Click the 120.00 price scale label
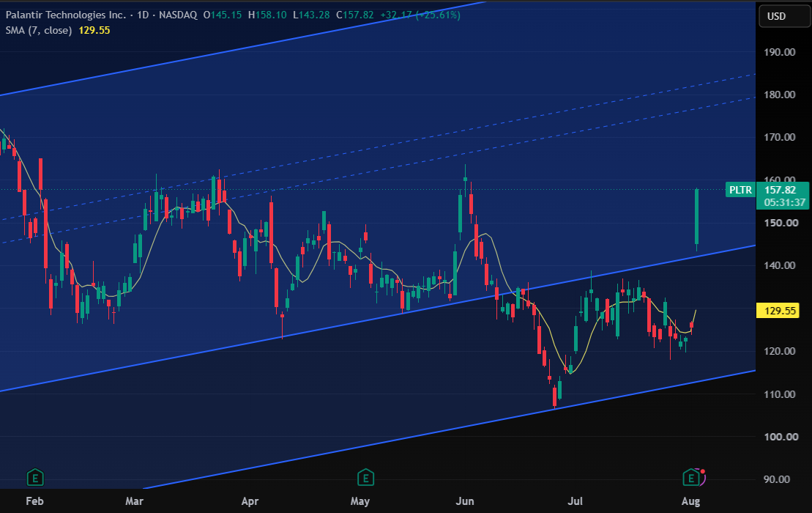812x513 pixels. pos(779,351)
